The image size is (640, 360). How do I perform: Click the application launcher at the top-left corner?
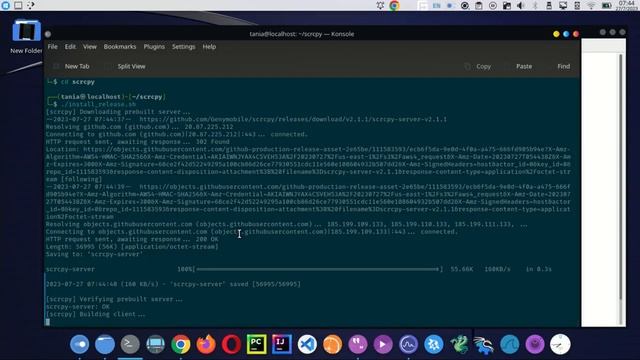(5, 5)
